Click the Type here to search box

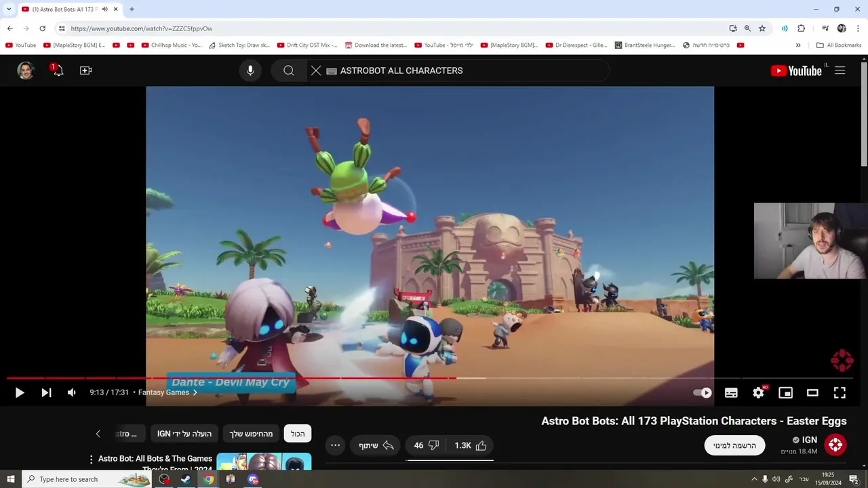[87, 479]
